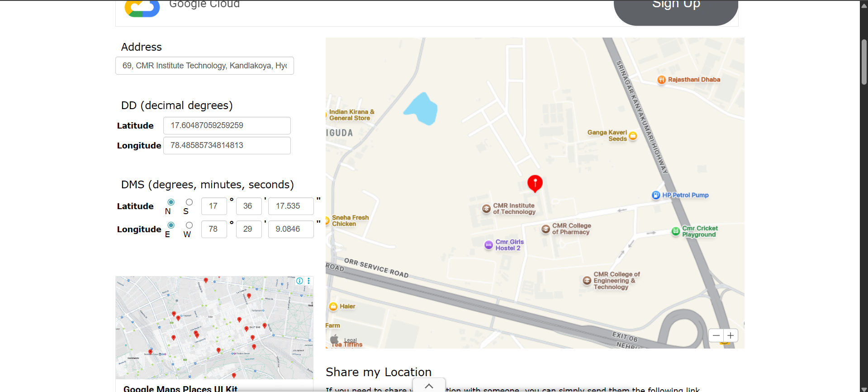Image resolution: width=868 pixels, height=392 pixels.
Task: Select the S latitude radio button
Action: [x=189, y=202]
